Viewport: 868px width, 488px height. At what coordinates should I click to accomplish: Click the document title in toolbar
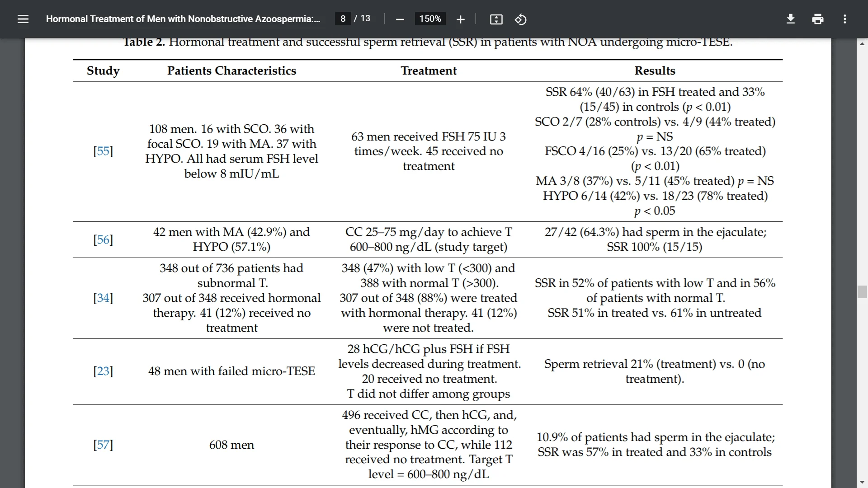[x=183, y=19]
